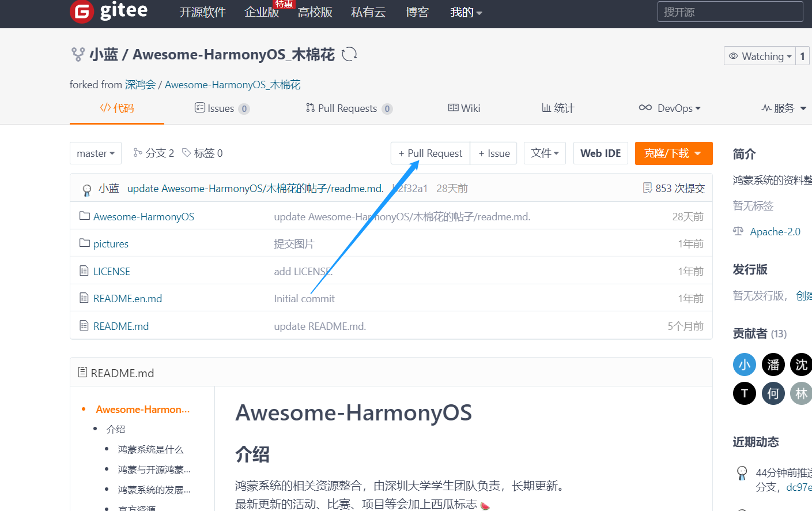Viewport: 812px width, 511px height.
Task: Open 企业版 in top navigation
Action: coord(262,12)
